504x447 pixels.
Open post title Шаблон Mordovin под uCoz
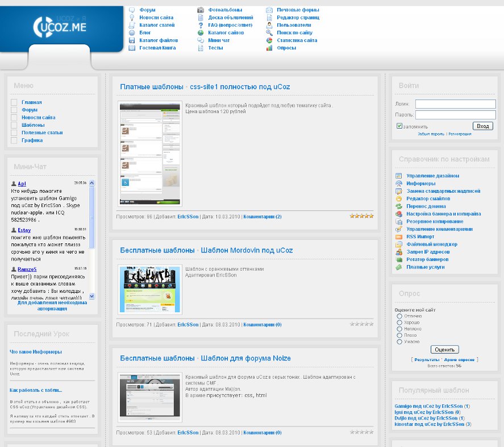pos(247,250)
